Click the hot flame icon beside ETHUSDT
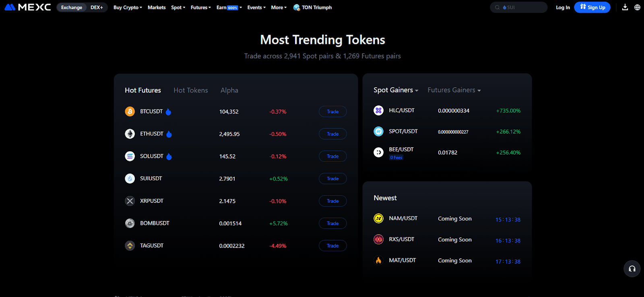The image size is (644, 297). 169,134
